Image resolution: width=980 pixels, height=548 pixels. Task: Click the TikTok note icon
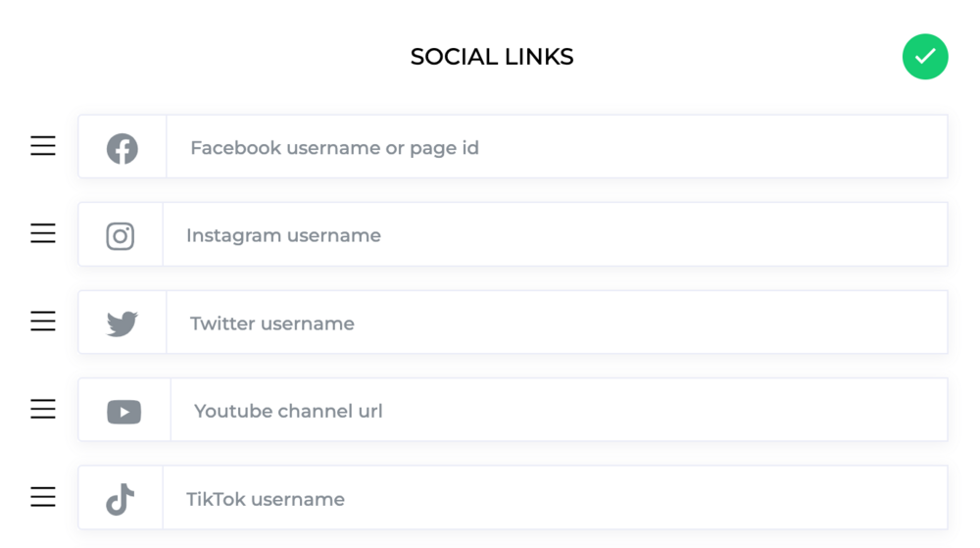tap(120, 499)
